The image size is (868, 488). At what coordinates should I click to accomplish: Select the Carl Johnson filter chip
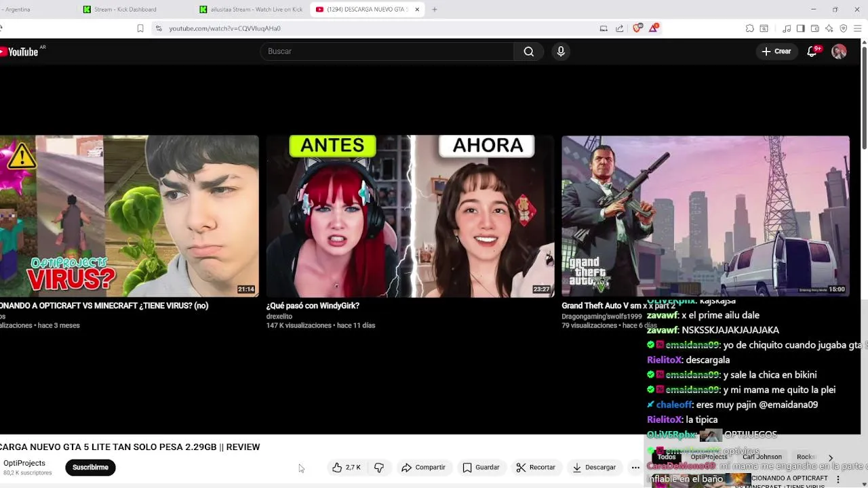[762, 457]
